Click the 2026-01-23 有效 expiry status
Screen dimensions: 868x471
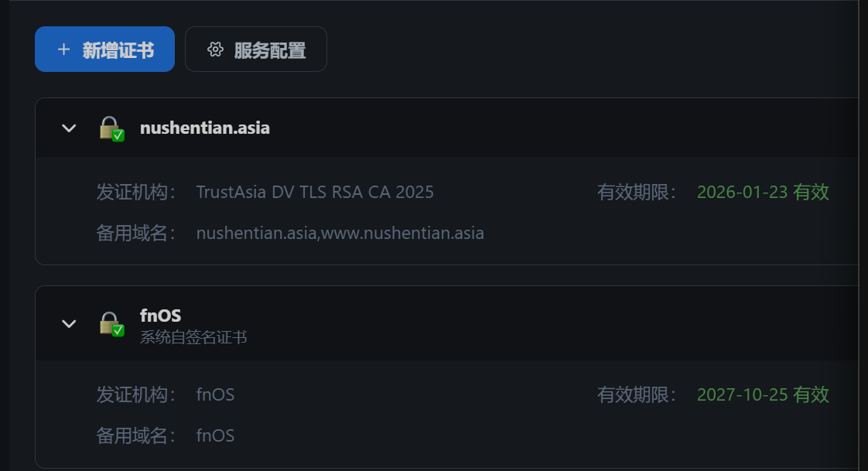[763, 192]
